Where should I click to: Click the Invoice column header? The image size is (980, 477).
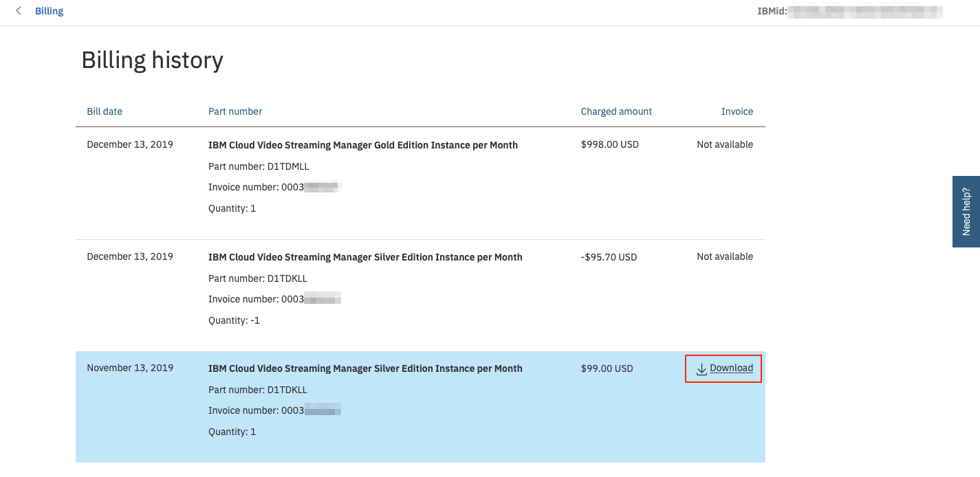[x=737, y=111]
